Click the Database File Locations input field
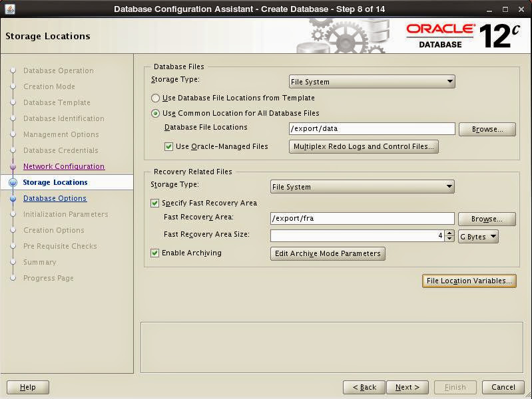This screenshot has width=532, height=399. 372,129
